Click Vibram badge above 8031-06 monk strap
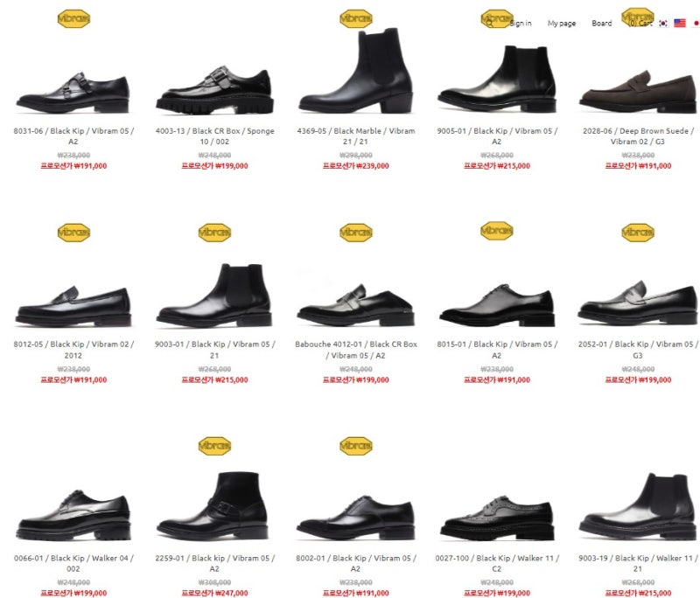Screen dimensions: 700x598 point(73,18)
